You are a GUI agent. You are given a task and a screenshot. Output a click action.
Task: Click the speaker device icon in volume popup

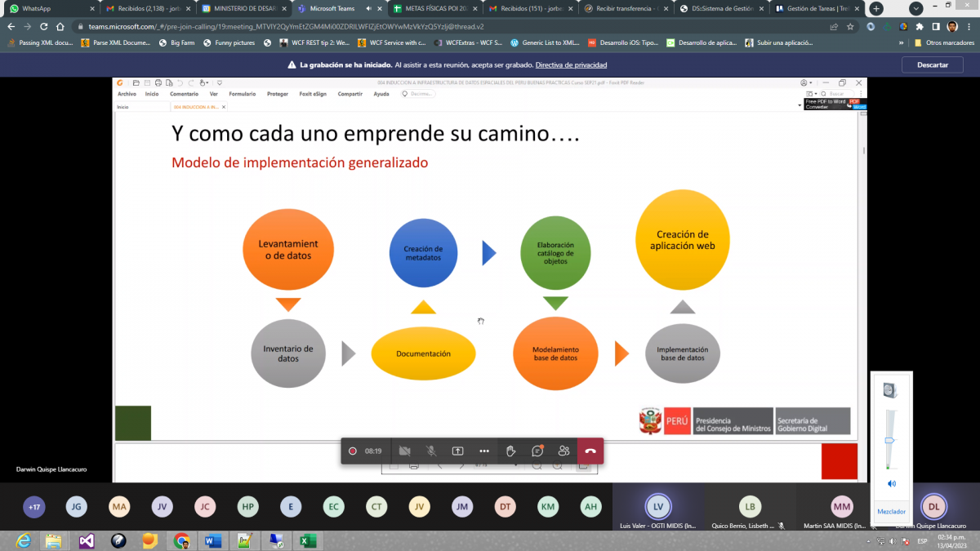tap(890, 391)
